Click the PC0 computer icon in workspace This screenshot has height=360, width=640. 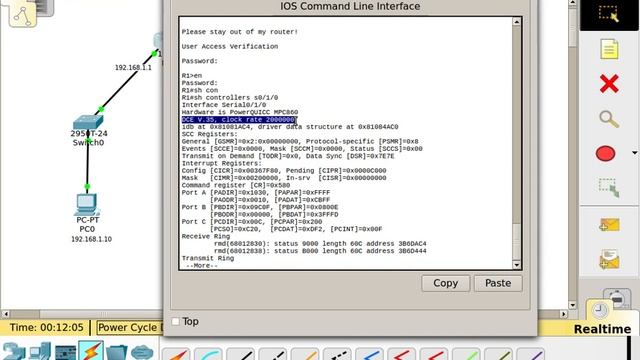point(87,204)
